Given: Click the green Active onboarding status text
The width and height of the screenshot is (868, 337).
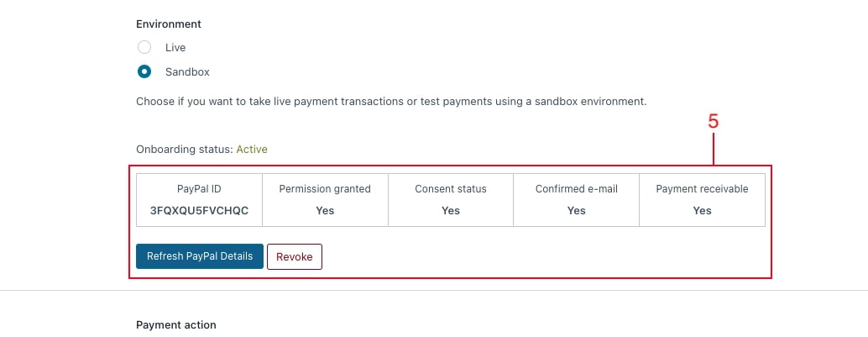Looking at the screenshot, I should [252, 149].
